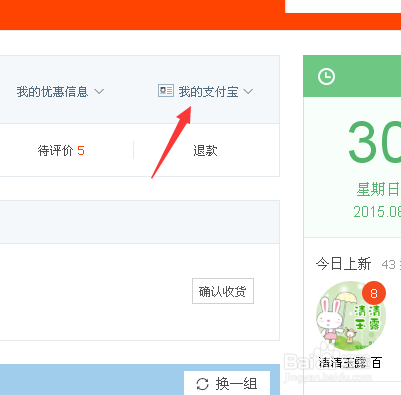Click the orange 5 count beside 待评价
This screenshot has height=395, width=401.
(81, 151)
